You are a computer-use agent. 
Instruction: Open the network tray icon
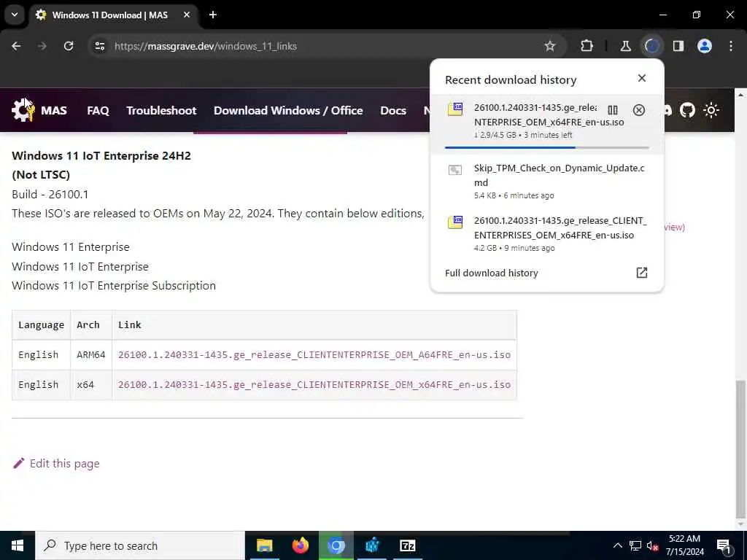(x=635, y=545)
